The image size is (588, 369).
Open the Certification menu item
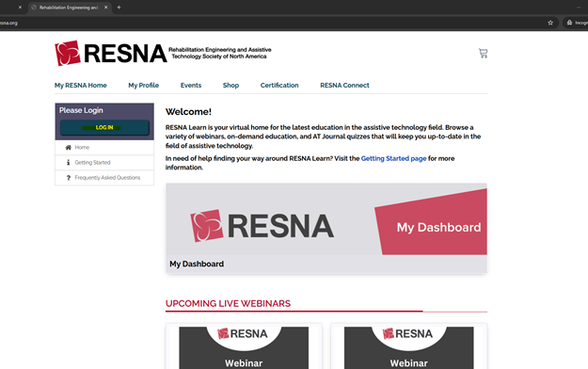279,86
